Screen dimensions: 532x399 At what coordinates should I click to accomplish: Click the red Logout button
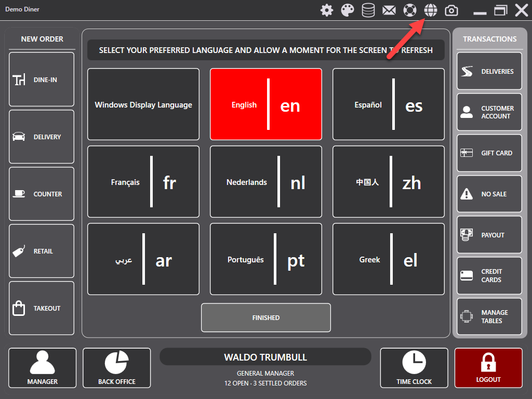coord(488,368)
